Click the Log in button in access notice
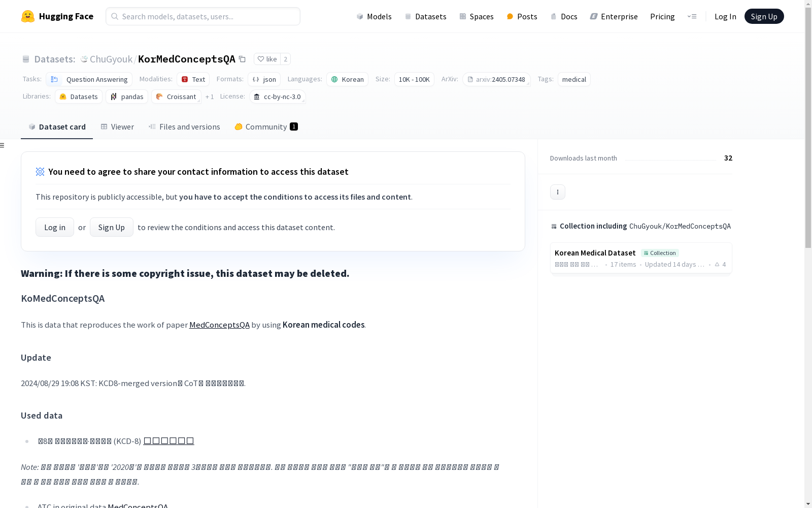The width and height of the screenshot is (812, 508). pos(55,227)
